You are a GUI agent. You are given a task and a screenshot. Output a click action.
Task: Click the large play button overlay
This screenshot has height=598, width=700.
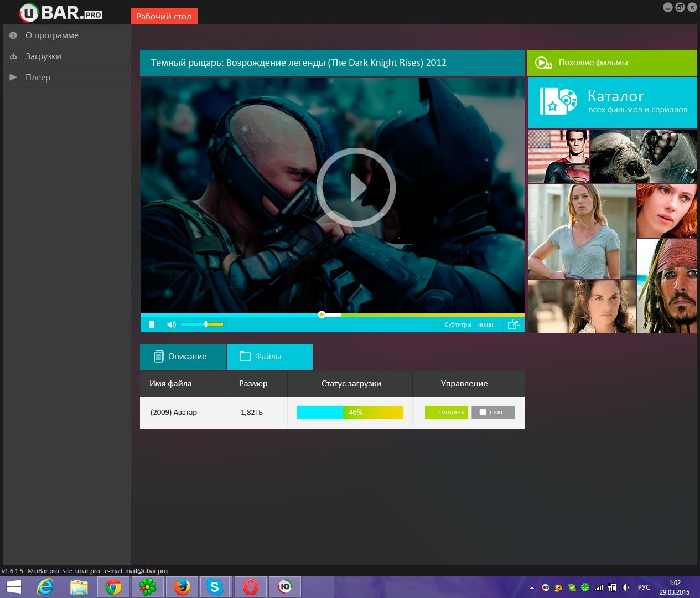click(356, 188)
